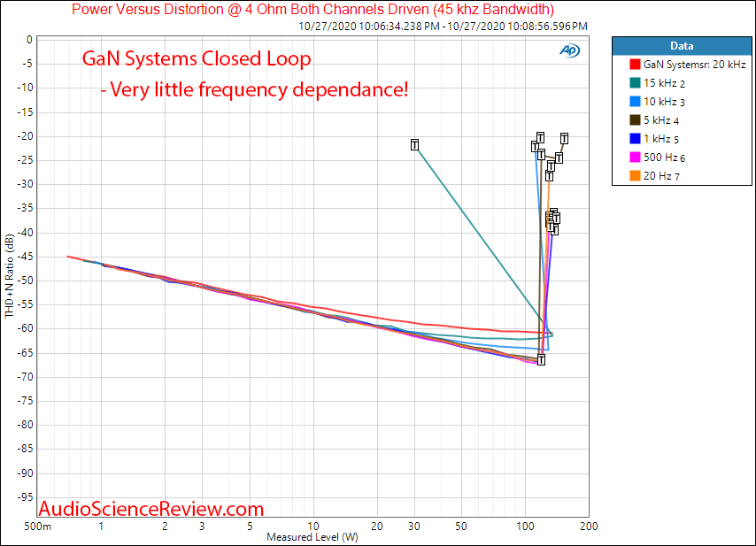Click the "-60" y-axis tick label
The width and height of the screenshot is (756, 546).
[x=25, y=328]
